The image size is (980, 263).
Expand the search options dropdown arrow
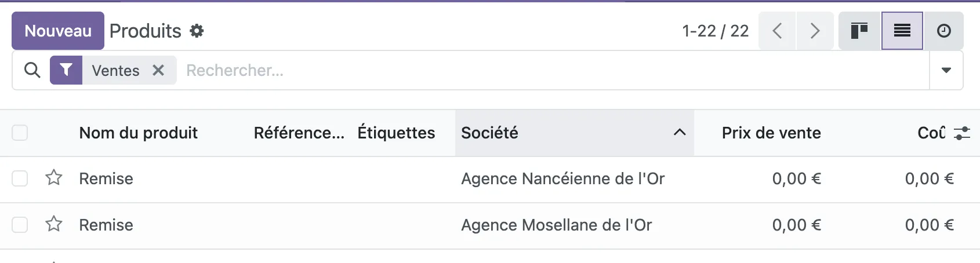(x=946, y=70)
